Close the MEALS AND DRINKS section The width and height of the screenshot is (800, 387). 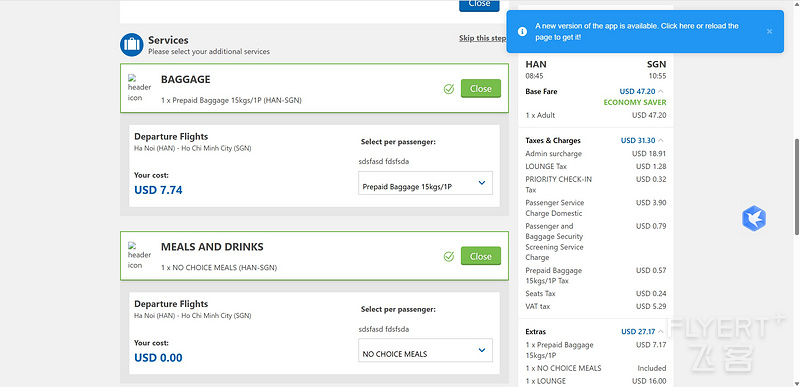tap(481, 256)
